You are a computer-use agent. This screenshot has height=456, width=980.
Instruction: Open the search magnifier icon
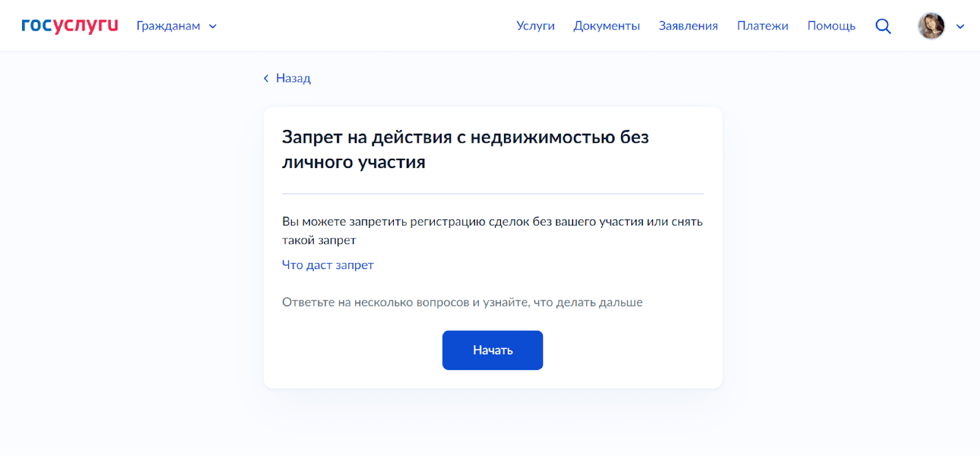pos(883,26)
